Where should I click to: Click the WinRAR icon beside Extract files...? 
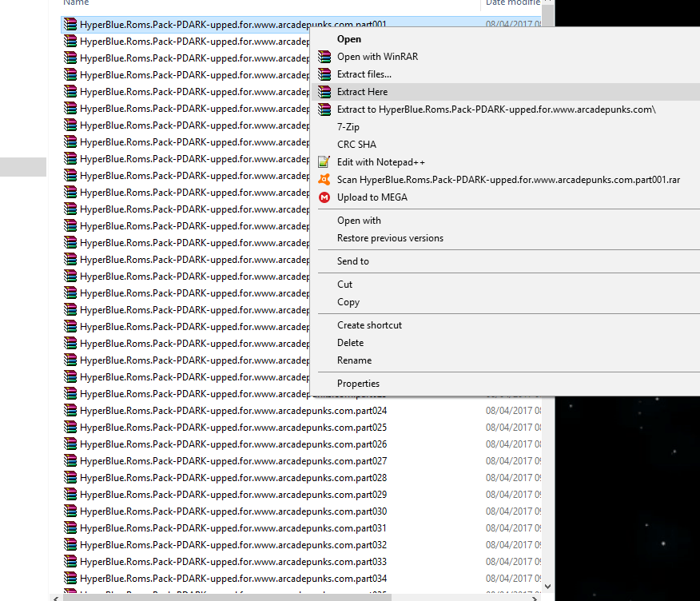pos(324,74)
